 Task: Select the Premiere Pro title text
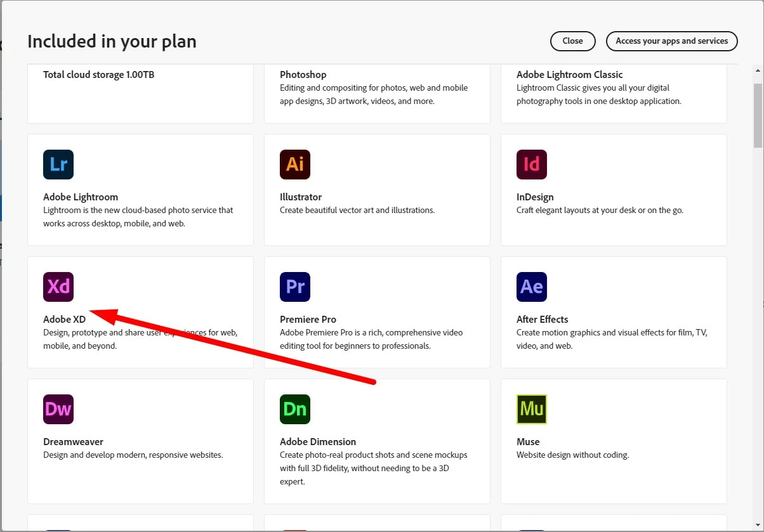coord(308,320)
